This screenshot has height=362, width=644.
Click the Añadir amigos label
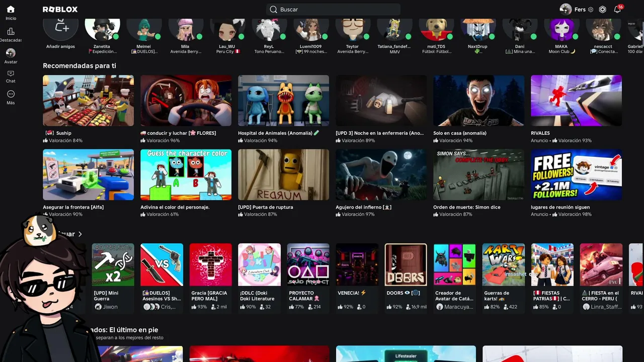click(60, 47)
